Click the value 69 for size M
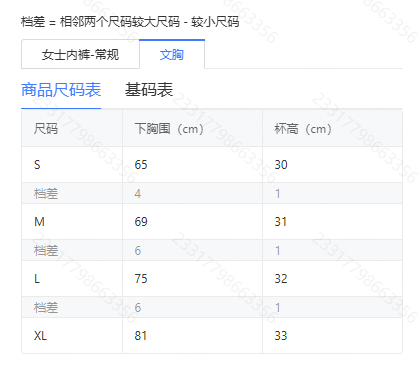The image size is (420, 366). [x=141, y=222]
